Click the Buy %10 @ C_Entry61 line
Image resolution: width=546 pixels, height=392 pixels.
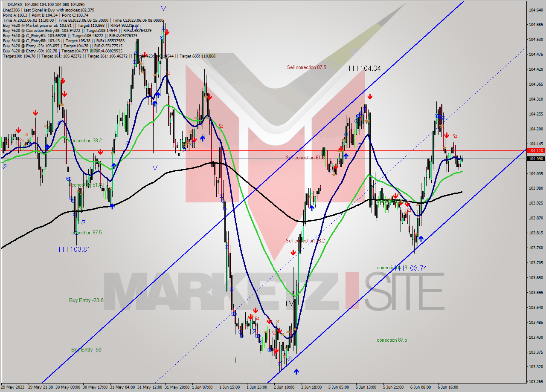[x=70, y=35]
